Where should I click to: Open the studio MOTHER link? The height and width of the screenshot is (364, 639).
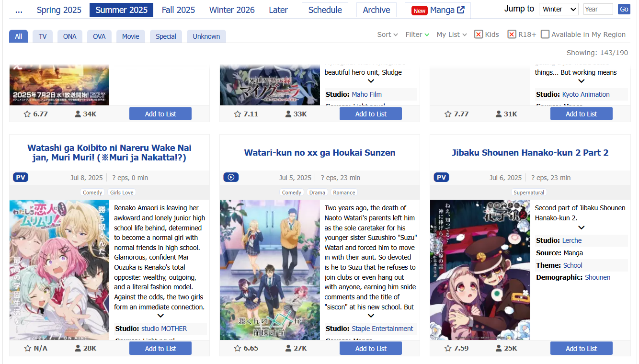[x=164, y=329]
